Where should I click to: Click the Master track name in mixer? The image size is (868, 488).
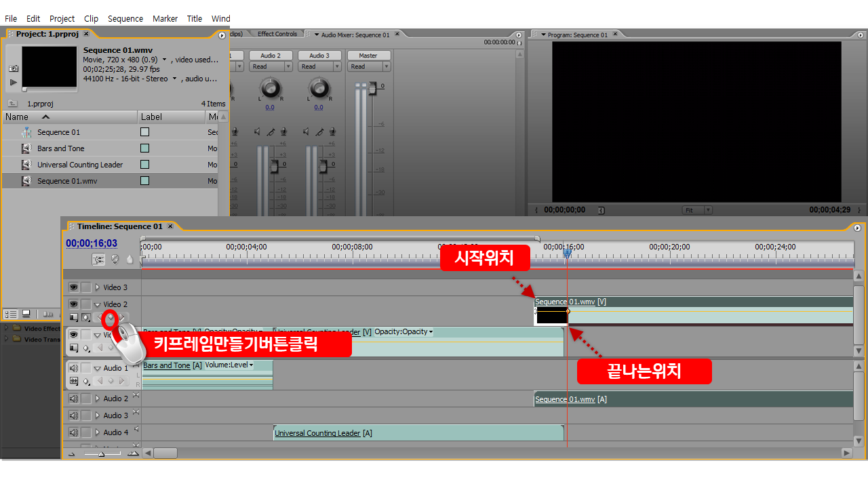click(368, 56)
